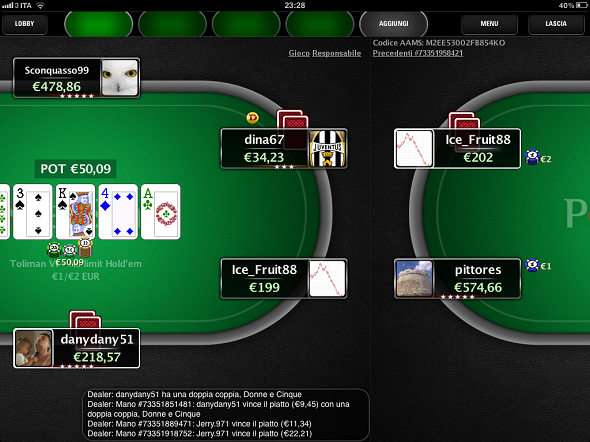The image size is (590, 442).
Task: Select the snowy owl avatar of Sconquasso99
Action: (x=120, y=77)
